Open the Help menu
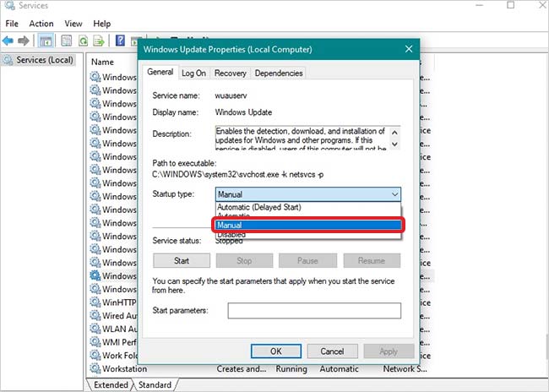This screenshot has height=392, width=549. coord(102,24)
